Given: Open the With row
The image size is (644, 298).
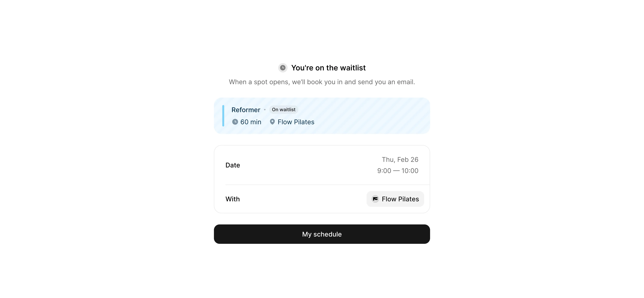Looking at the screenshot, I should pos(322,199).
